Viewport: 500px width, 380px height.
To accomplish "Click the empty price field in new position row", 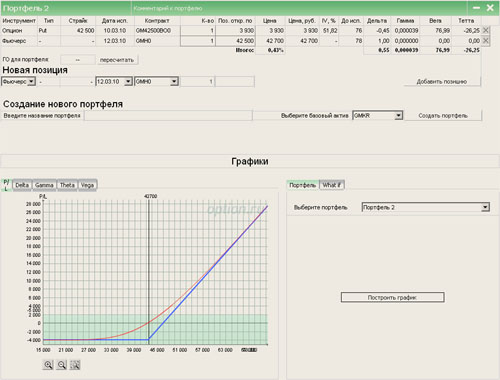I will click(235, 81).
